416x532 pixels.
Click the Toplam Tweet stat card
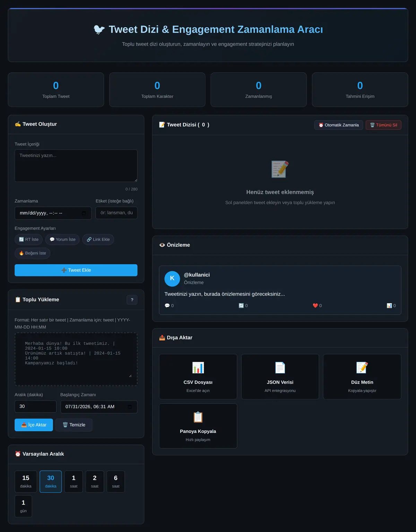pyautogui.click(x=56, y=90)
